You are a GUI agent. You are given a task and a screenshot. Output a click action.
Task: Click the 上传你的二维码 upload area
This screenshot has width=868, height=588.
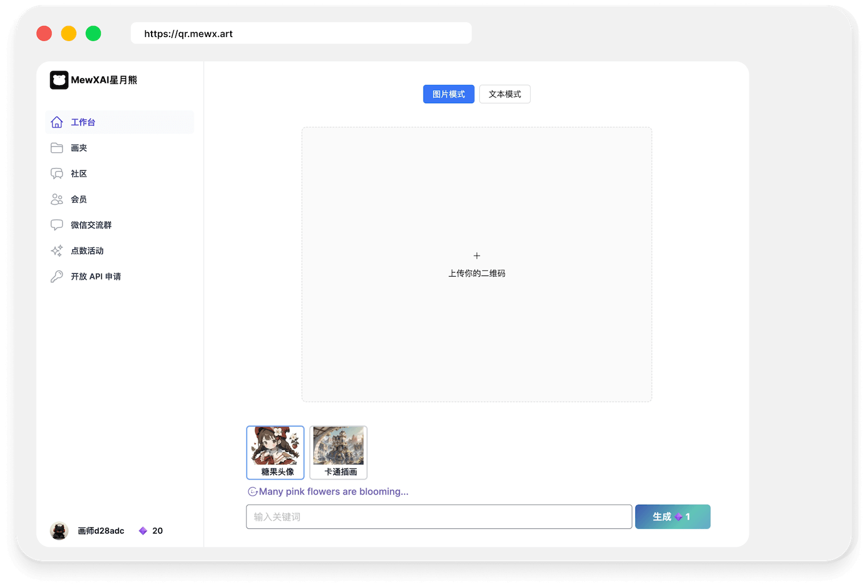click(476, 264)
